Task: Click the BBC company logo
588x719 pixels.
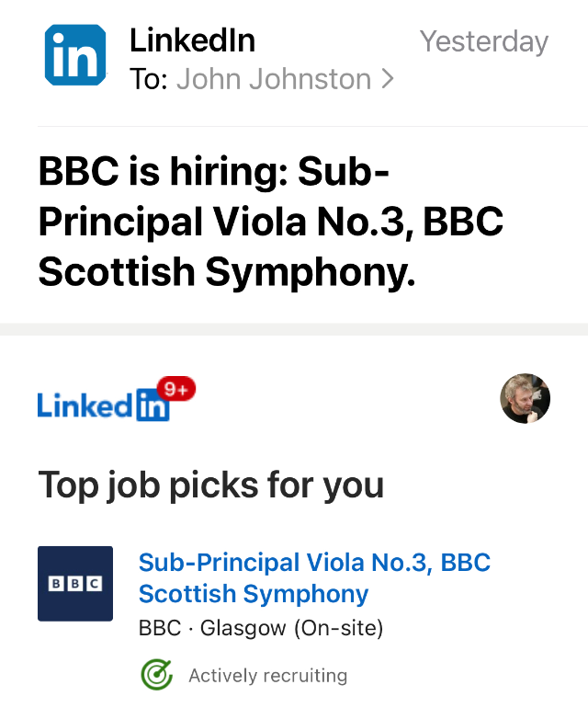Action: [75, 583]
